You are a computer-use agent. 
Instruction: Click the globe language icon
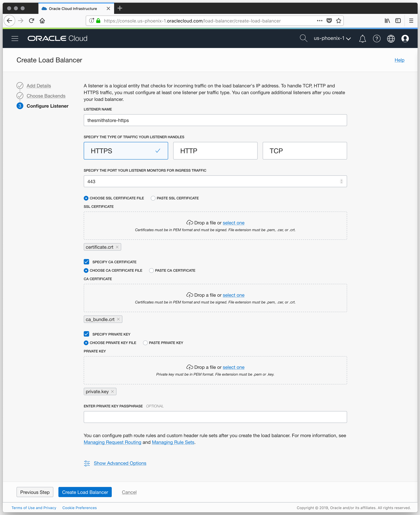391,39
